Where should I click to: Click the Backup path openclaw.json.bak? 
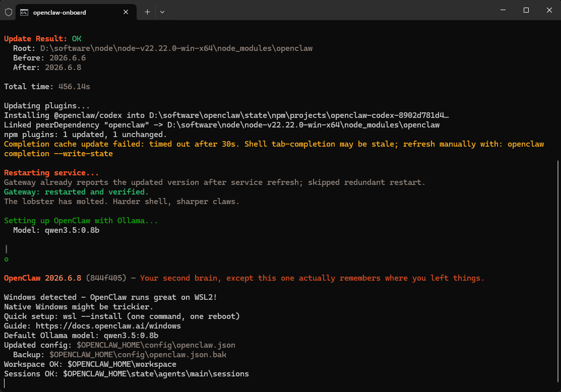pos(138,355)
